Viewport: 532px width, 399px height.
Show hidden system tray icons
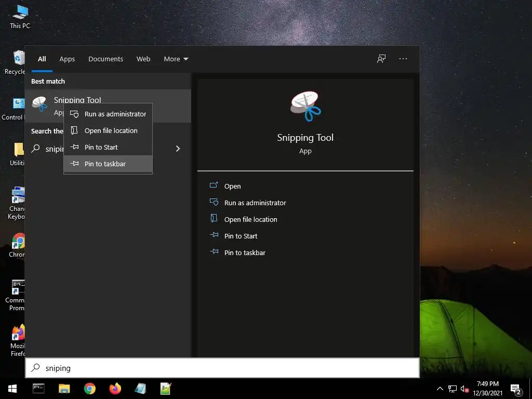coord(440,389)
